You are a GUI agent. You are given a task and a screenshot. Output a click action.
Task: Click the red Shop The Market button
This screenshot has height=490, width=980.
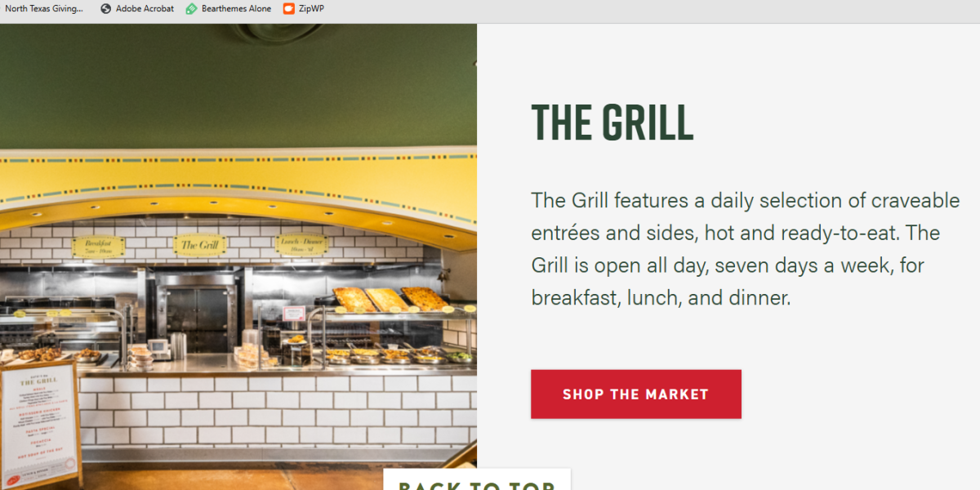point(636,394)
